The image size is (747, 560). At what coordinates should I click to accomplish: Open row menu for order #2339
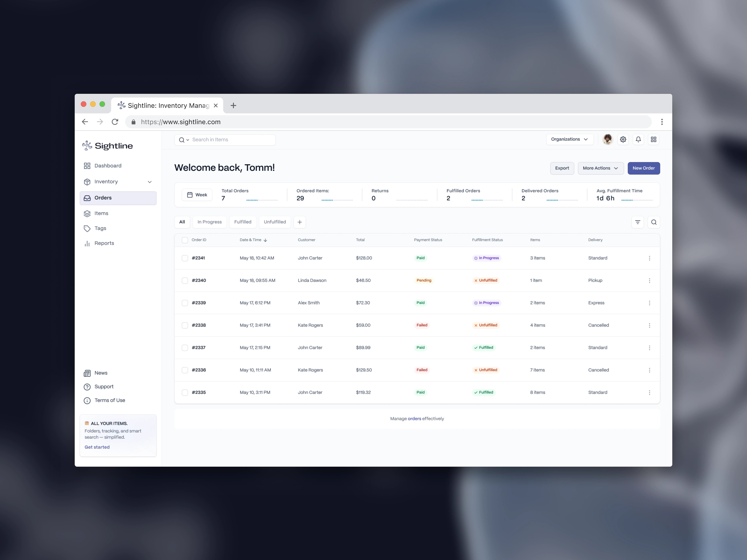point(649,303)
